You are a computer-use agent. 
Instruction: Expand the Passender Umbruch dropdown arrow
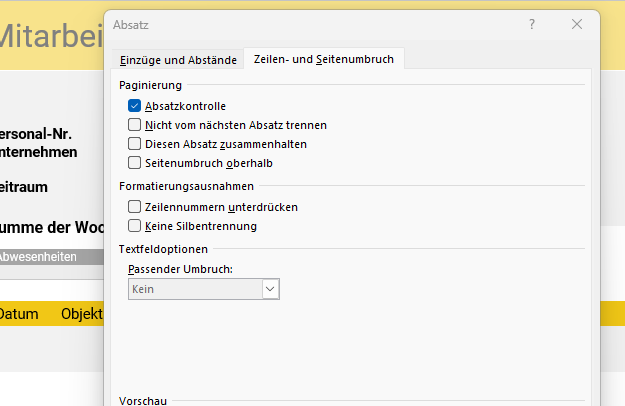coord(269,289)
